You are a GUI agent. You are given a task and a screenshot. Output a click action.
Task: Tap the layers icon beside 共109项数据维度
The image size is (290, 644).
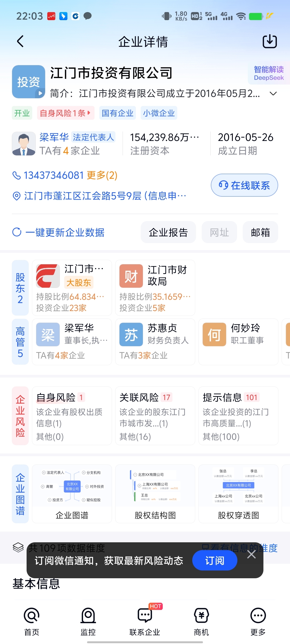point(18,547)
